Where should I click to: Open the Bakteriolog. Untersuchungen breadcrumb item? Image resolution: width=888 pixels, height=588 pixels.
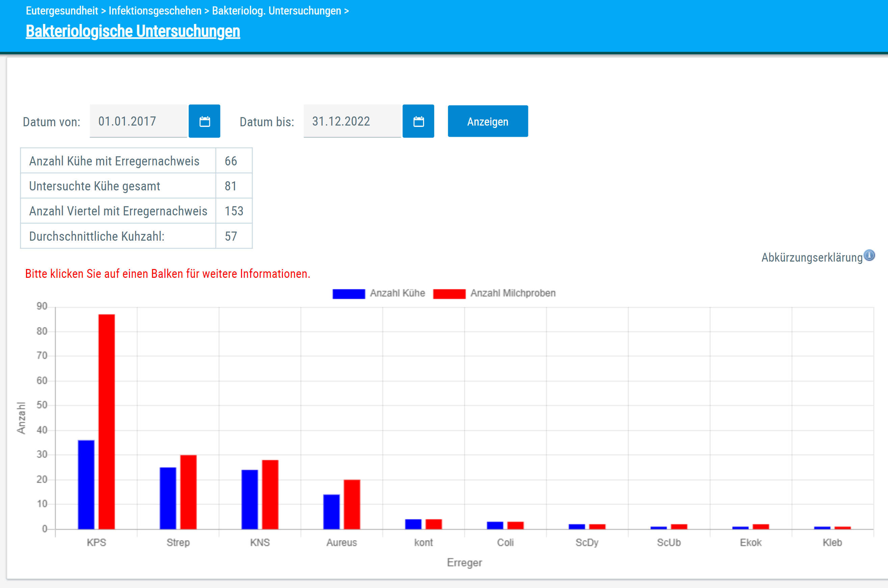277,11
